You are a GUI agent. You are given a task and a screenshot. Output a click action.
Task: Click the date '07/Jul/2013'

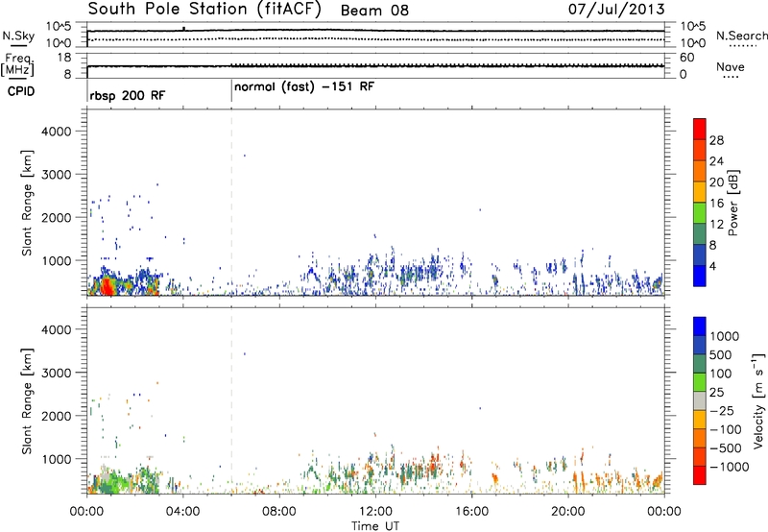tap(616, 10)
